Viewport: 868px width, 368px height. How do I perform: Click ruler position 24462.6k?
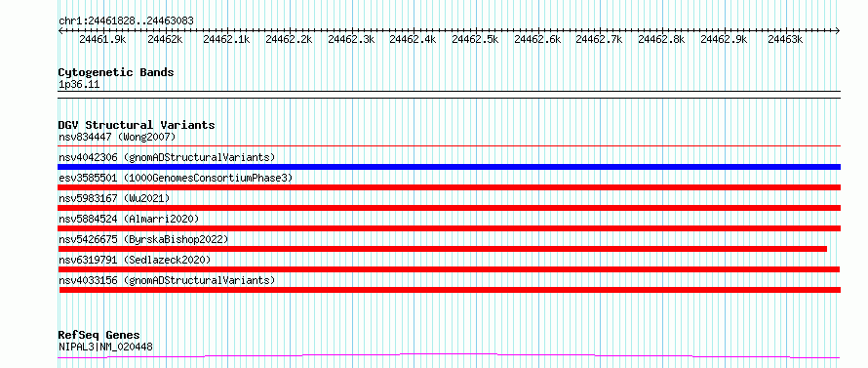[x=537, y=39]
